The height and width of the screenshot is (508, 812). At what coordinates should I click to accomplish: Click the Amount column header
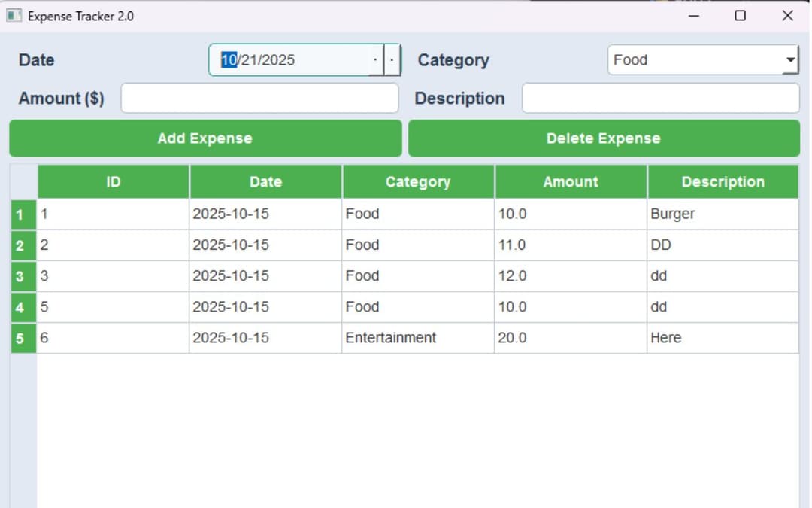(x=571, y=181)
